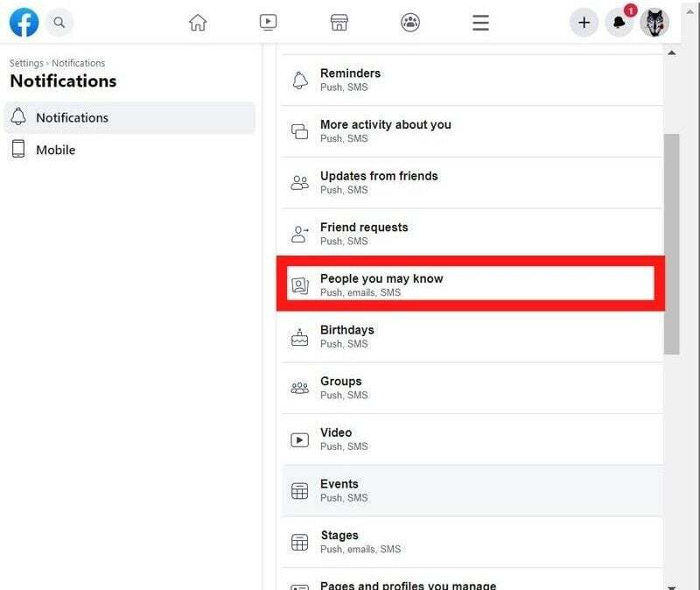The image size is (700, 590).
Task: Open the account profile avatar
Action: (x=654, y=23)
